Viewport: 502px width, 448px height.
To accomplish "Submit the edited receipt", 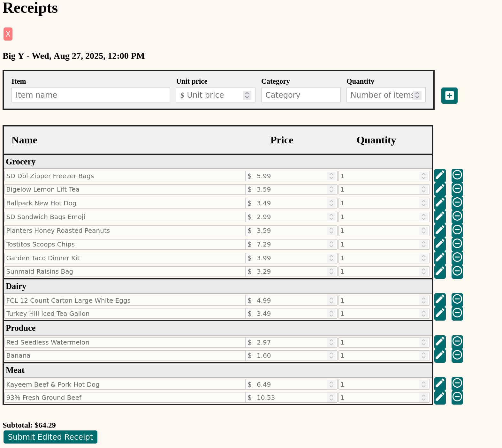I will (50, 437).
